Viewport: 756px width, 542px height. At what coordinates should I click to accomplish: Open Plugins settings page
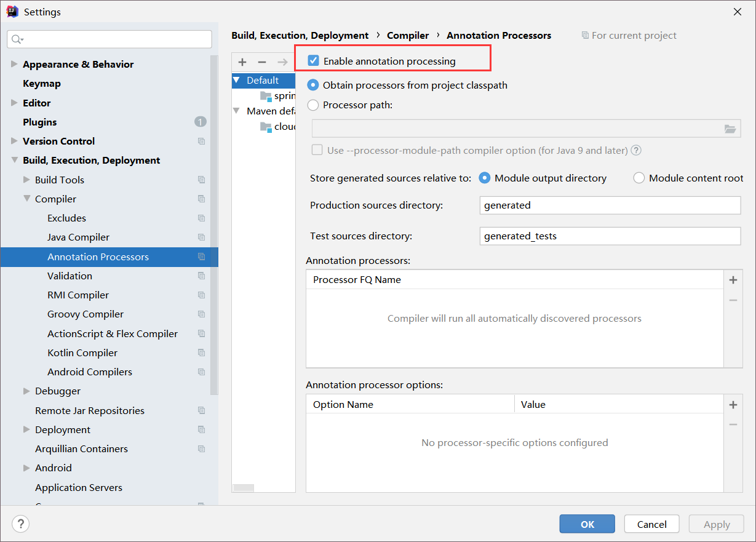click(x=40, y=122)
